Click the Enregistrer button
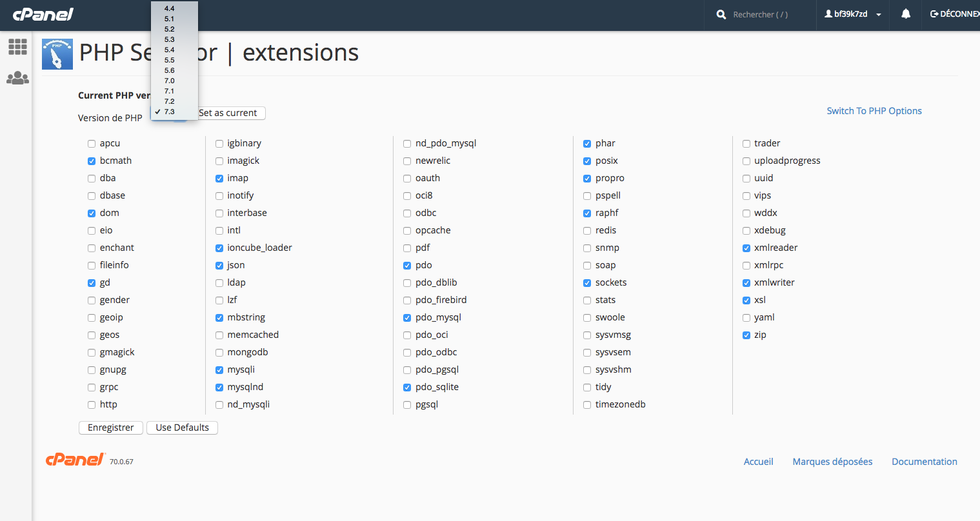The image size is (980, 521). point(111,428)
